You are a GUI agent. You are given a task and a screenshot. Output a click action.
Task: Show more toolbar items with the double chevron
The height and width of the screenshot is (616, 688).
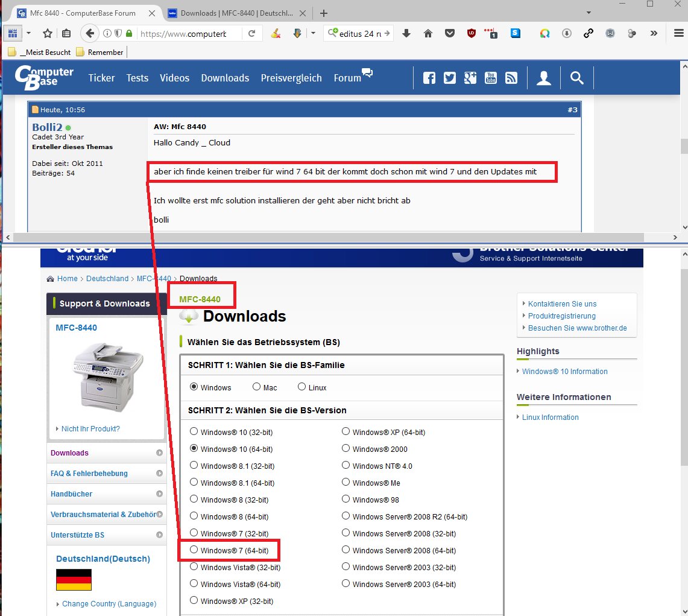click(654, 33)
